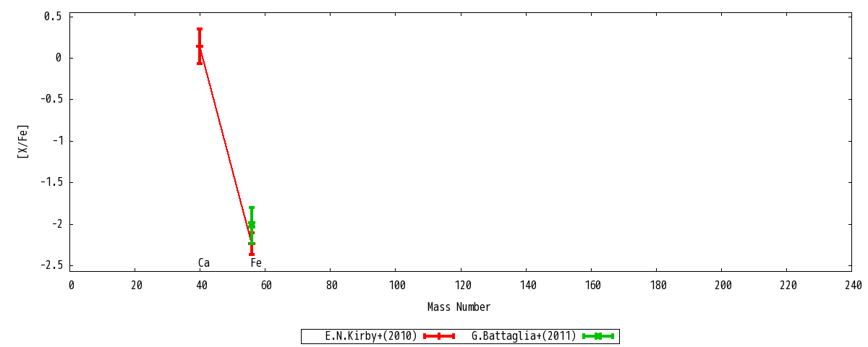Click the green legend line sample
868x347 pixels.
pos(598,336)
